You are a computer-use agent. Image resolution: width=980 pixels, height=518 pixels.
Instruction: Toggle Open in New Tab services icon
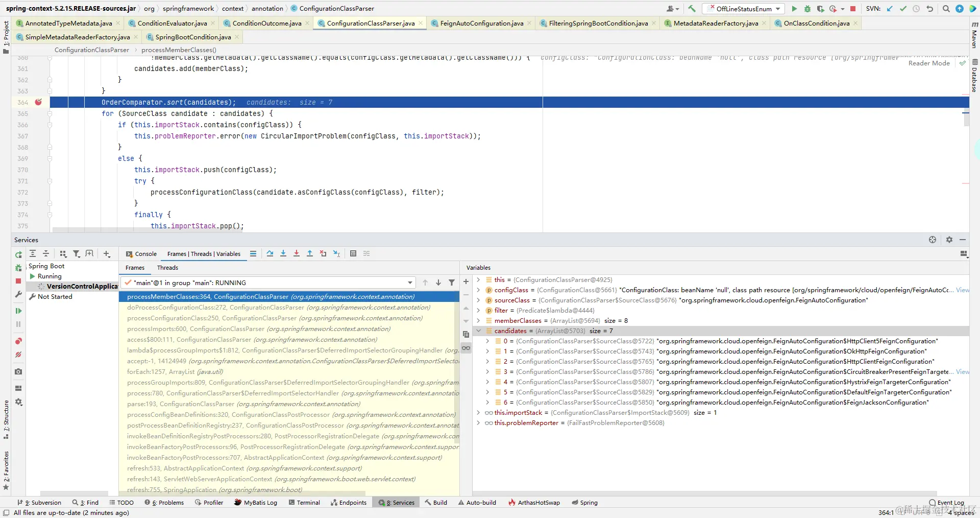[x=89, y=253]
